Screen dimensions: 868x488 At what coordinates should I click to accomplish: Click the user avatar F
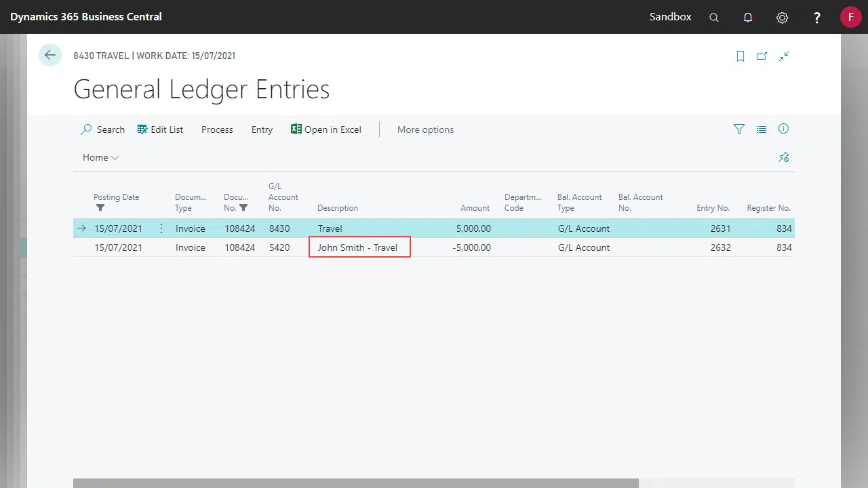pyautogui.click(x=850, y=17)
